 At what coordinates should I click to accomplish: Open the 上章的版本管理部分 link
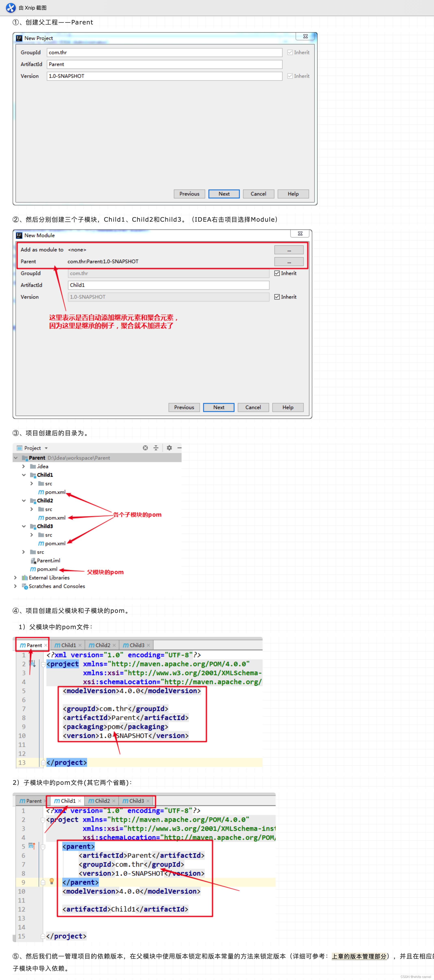click(359, 956)
